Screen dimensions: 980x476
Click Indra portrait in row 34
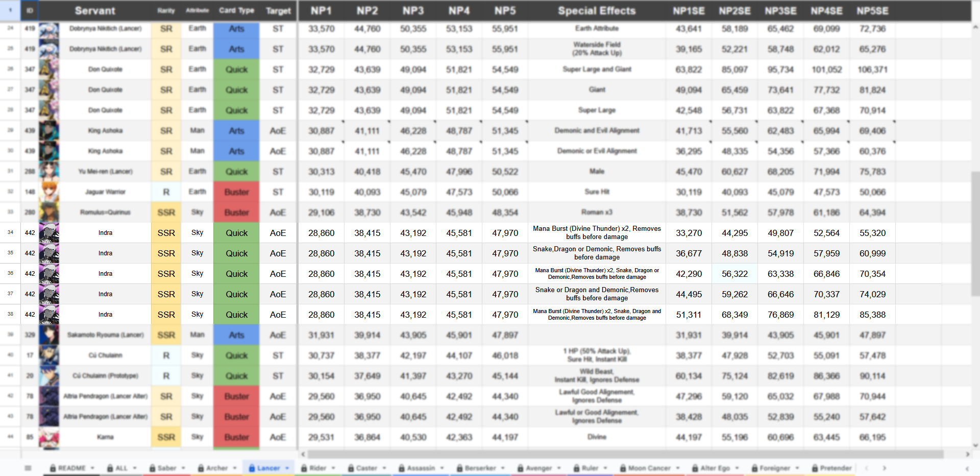coord(49,233)
